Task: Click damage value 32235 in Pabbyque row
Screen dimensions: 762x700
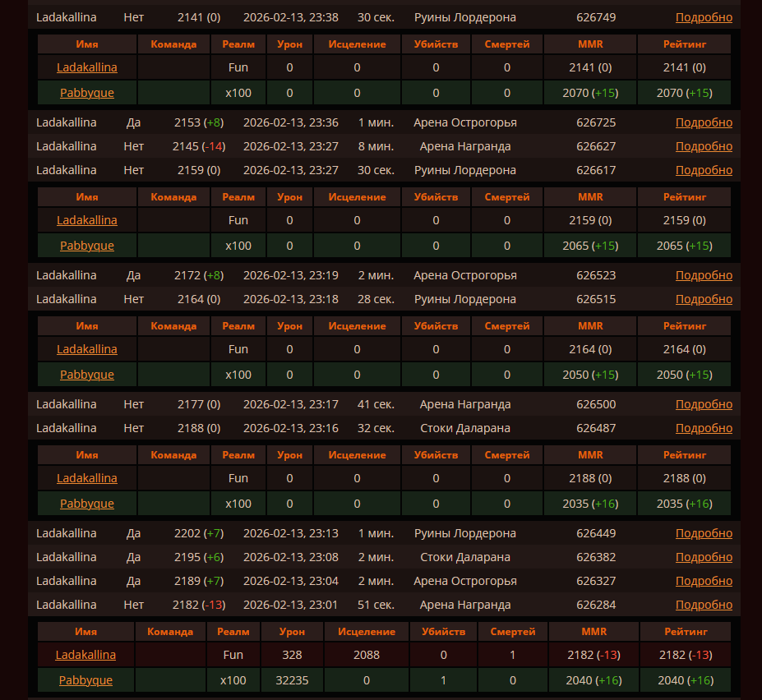Action: [x=292, y=680]
